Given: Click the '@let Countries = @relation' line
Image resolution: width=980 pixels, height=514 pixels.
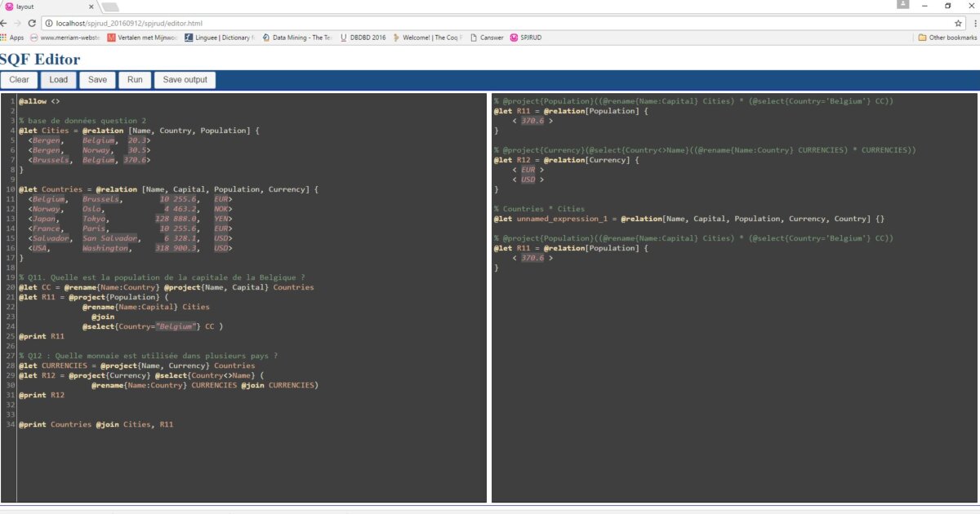Looking at the screenshot, I should point(168,189).
